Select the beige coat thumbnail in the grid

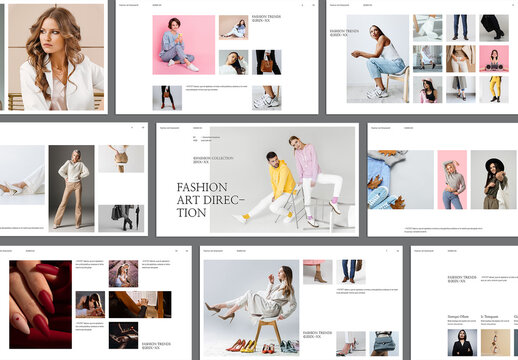point(461,59)
